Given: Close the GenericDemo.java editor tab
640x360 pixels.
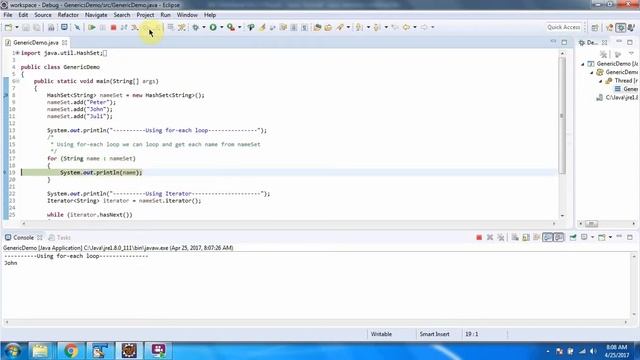Looking at the screenshot, I should [x=64, y=42].
